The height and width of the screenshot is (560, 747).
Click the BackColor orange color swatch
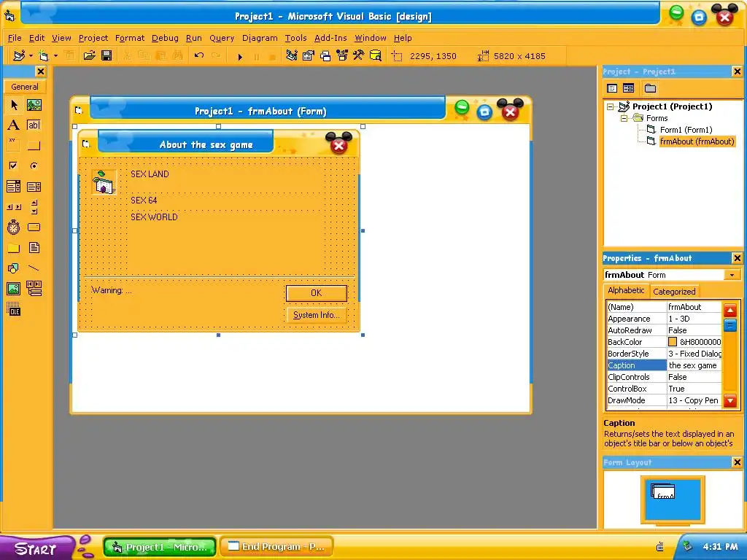(672, 342)
